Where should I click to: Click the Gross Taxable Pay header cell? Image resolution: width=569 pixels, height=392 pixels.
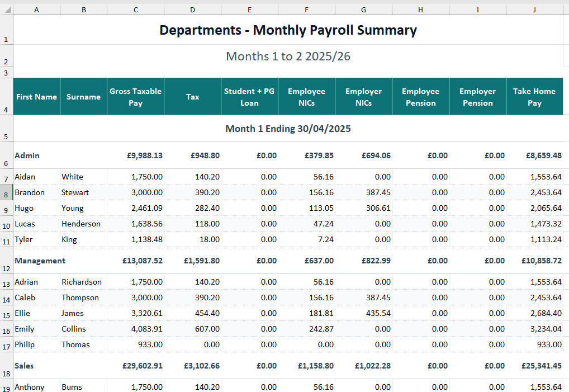[135, 97]
